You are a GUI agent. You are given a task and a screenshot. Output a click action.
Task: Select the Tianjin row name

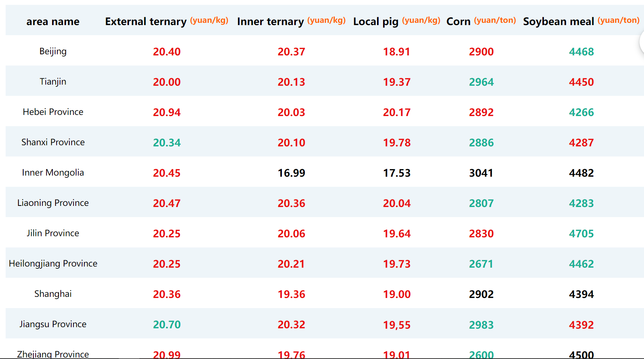pos(53,82)
